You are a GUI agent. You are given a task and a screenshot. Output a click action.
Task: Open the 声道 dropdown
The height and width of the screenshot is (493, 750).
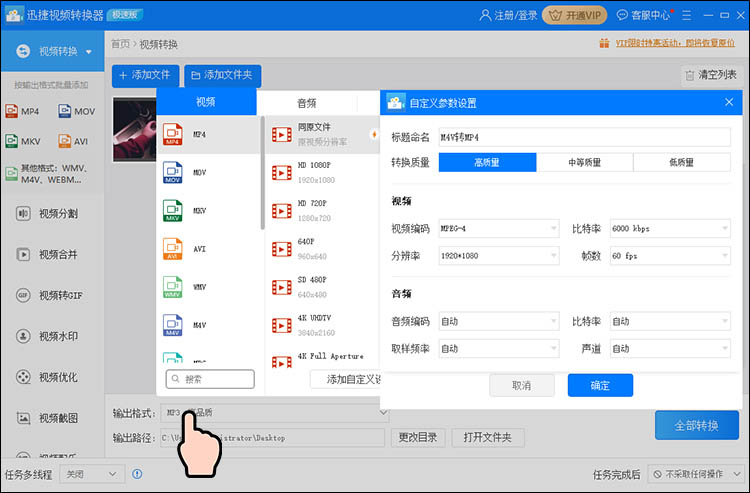(x=670, y=349)
